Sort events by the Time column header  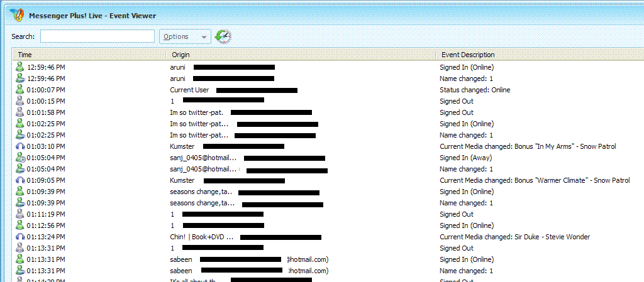[88, 55]
